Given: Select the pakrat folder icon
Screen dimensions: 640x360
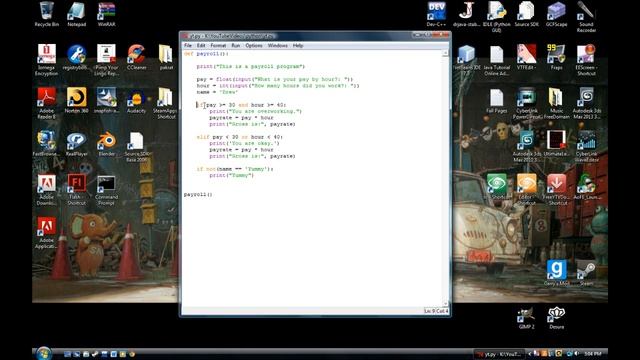Looking at the screenshot, I should [x=166, y=57].
